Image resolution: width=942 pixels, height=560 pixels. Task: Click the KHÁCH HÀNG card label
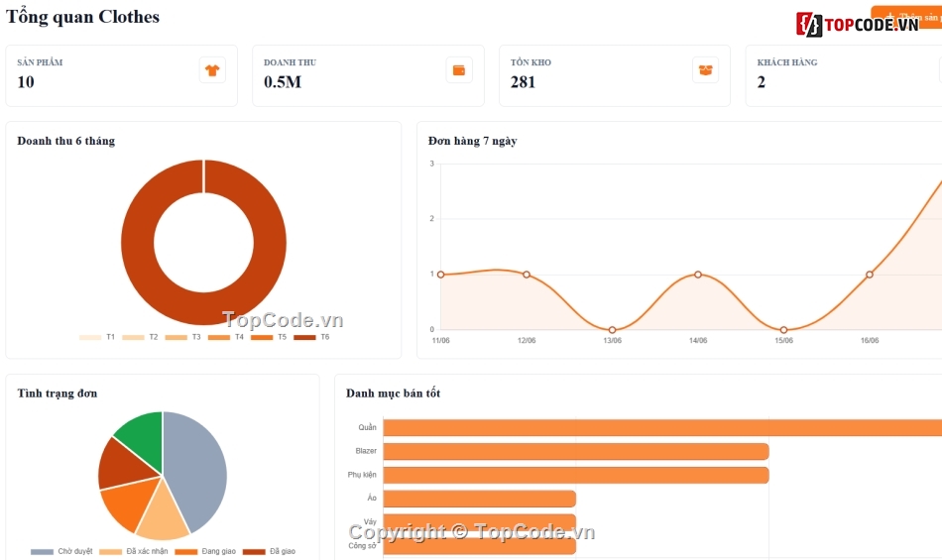(787, 62)
